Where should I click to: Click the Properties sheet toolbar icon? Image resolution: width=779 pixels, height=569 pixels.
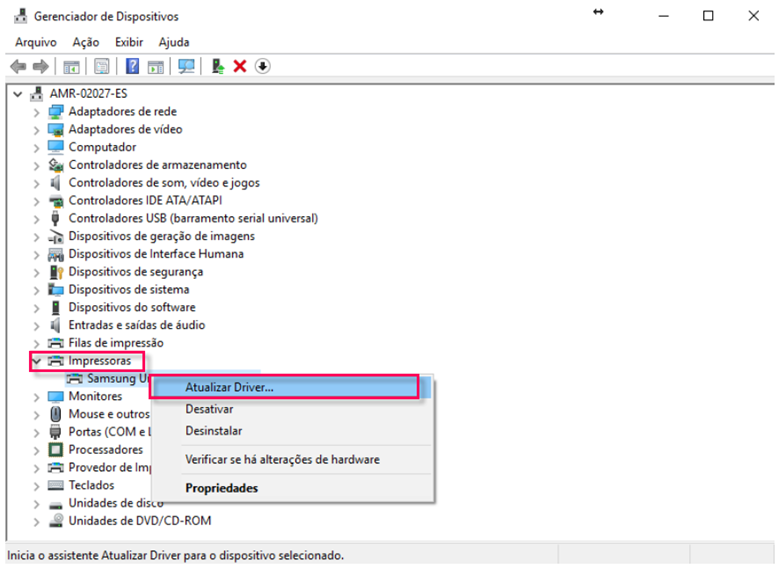pos(102,67)
